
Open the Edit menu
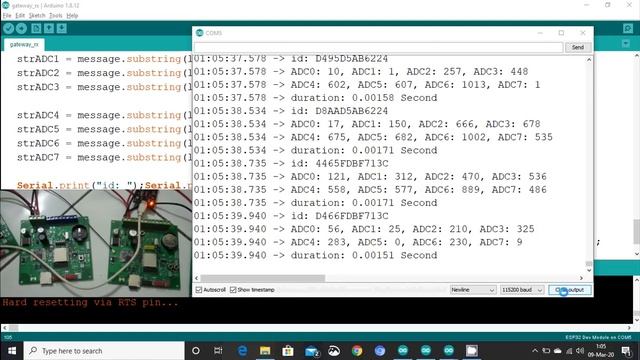pyautogui.click(x=20, y=16)
